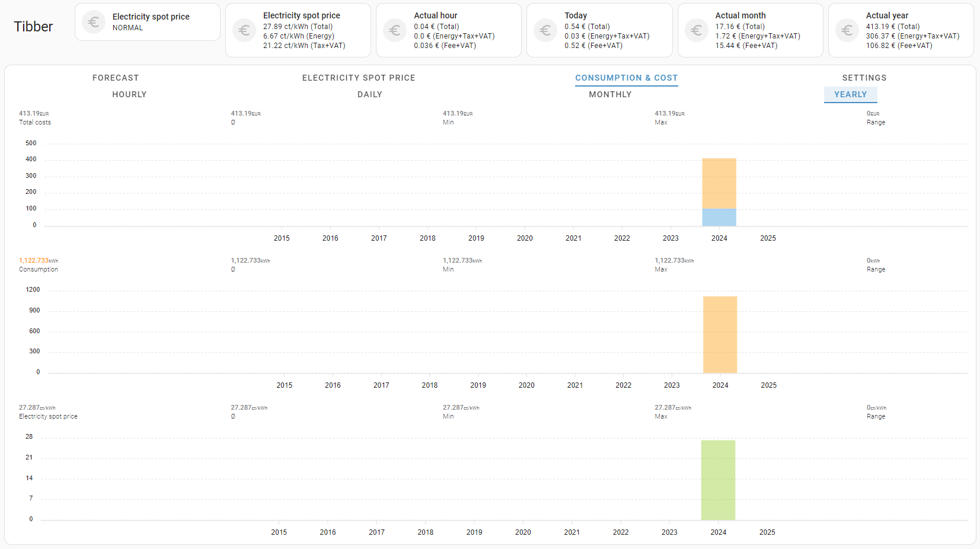Click Range label of Total costs chart

[x=876, y=122]
